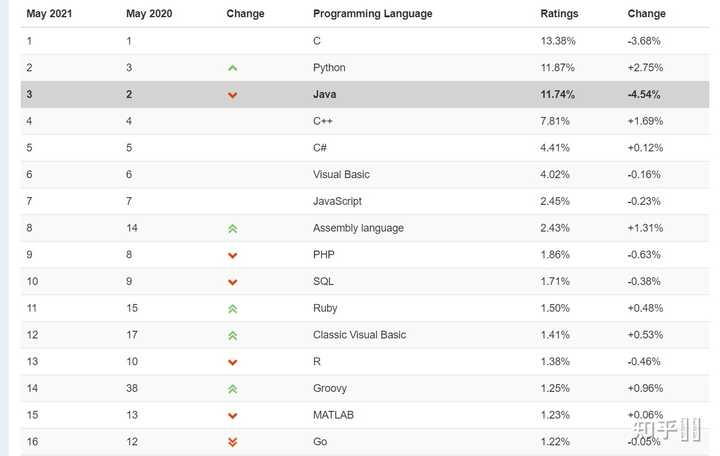
Task: Click the JavaScript language entry
Action: pos(337,201)
